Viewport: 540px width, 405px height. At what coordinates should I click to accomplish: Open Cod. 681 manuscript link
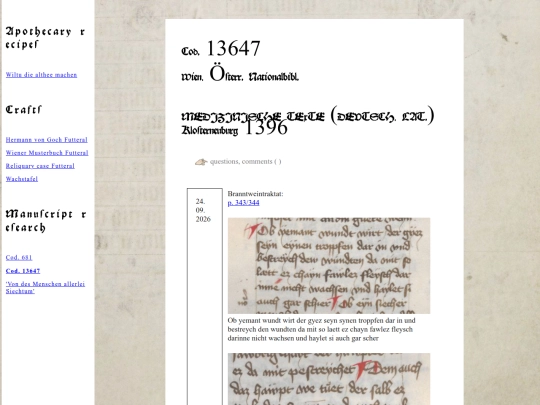pyautogui.click(x=19, y=258)
